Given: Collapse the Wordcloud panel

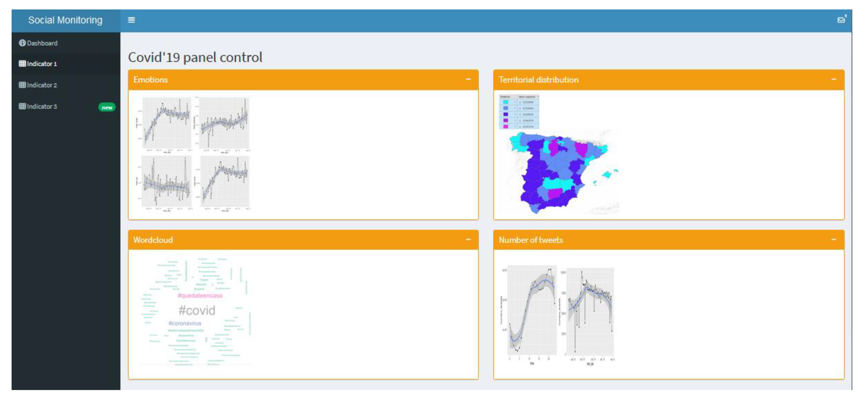Looking at the screenshot, I should 468,240.
